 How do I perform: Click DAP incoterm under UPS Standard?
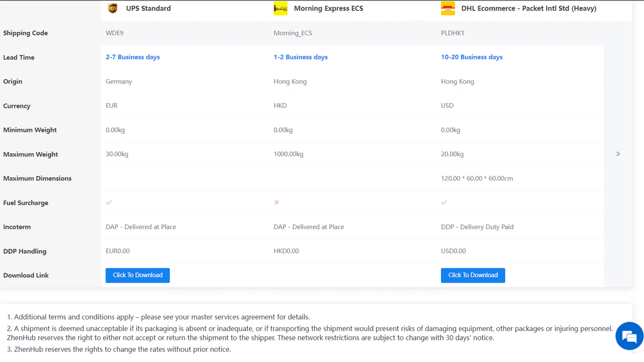[x=141, y=227]
